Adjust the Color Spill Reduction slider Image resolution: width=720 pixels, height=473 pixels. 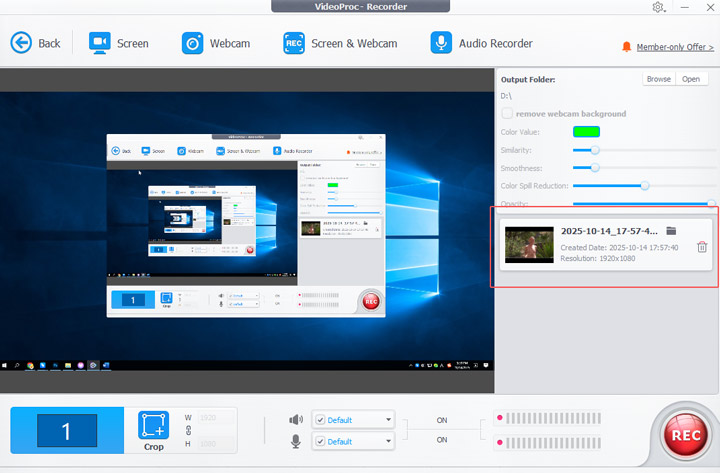pos(645,186)
